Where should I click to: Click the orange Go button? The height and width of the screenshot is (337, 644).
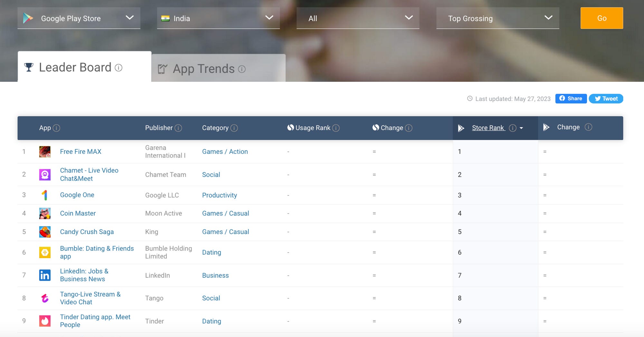pos(601,18)
